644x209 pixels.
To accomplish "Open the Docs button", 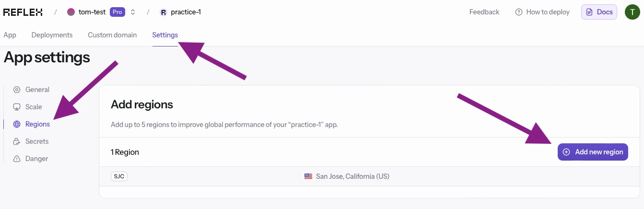I will 599,12.
